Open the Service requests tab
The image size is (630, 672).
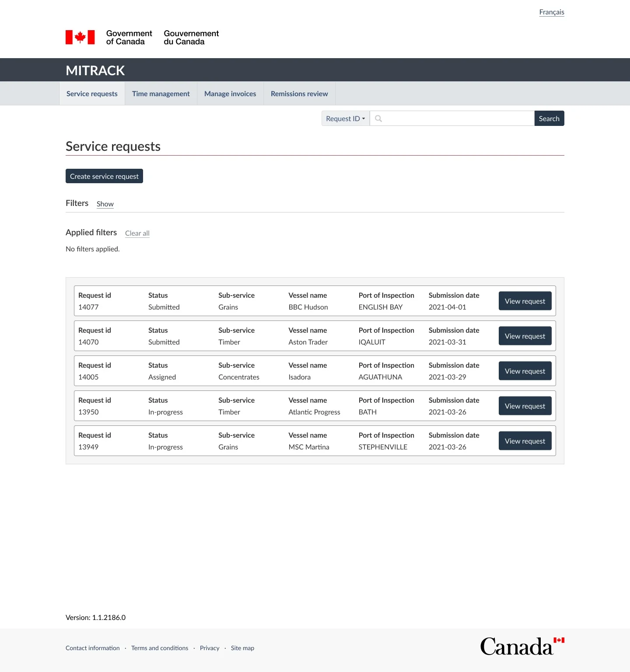92,94
